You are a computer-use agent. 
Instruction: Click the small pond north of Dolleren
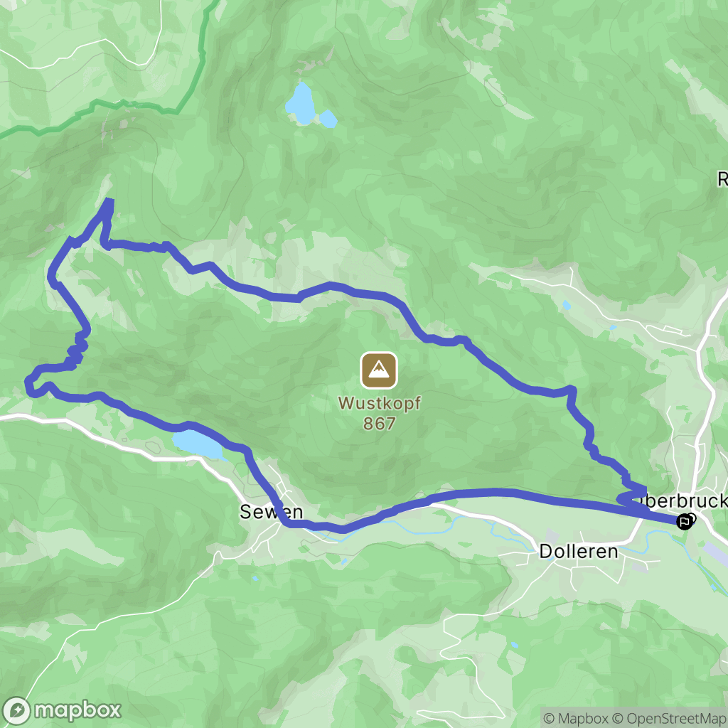tap(566, 305)
